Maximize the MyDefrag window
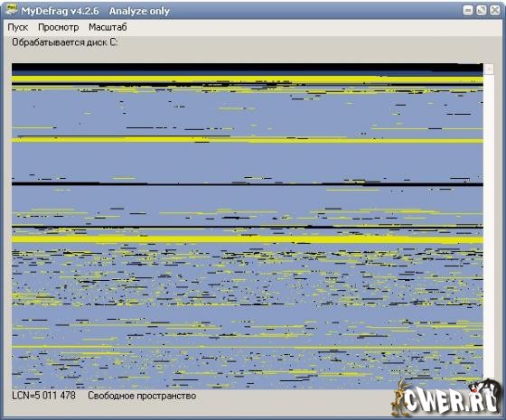 481,10
